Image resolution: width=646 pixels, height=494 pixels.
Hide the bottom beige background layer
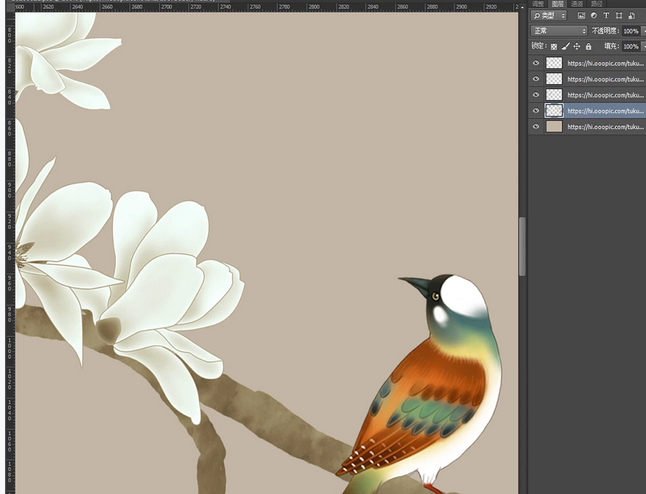coord(536,127)
